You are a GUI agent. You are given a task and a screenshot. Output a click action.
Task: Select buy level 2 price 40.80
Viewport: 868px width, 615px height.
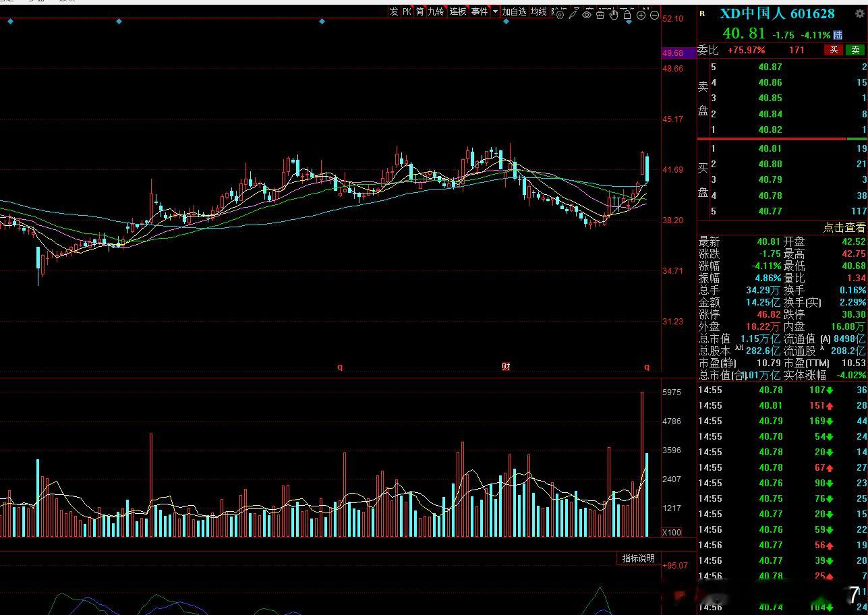point(770,164)
